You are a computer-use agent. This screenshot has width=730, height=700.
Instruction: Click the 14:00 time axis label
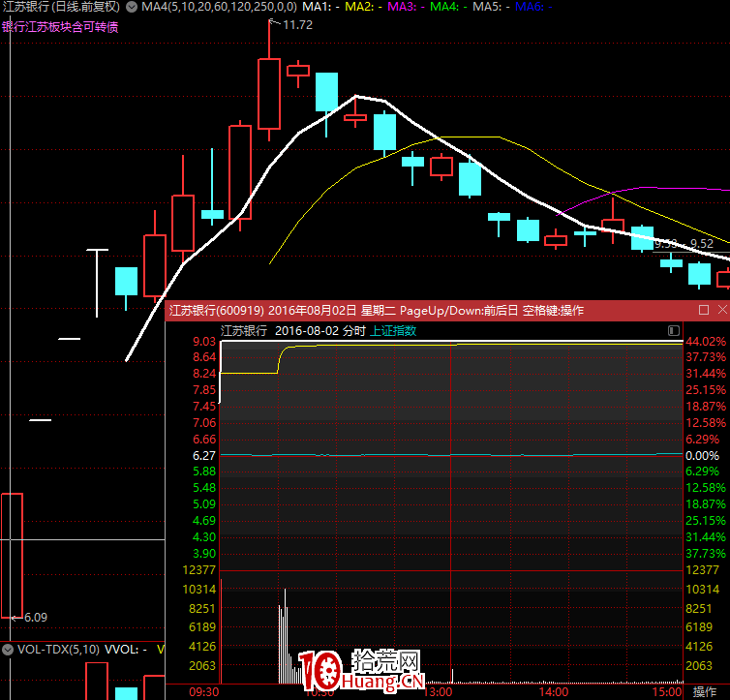(554, 692)
